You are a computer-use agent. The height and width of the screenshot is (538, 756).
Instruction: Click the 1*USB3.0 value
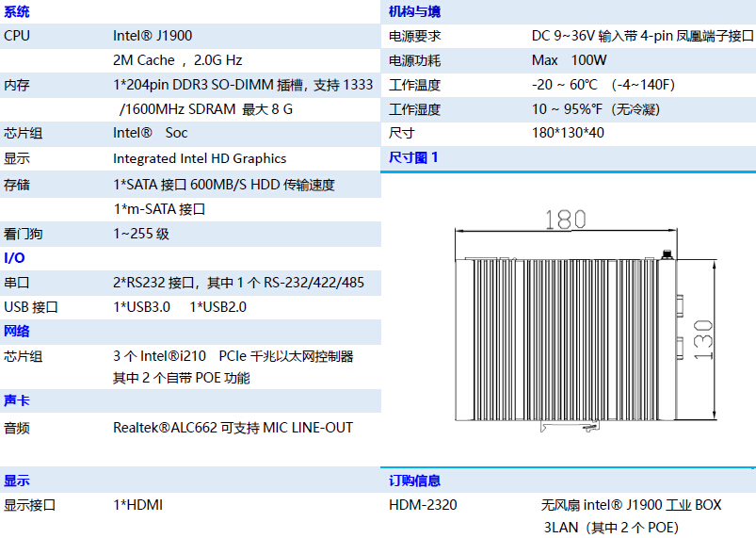pos(142,307)
